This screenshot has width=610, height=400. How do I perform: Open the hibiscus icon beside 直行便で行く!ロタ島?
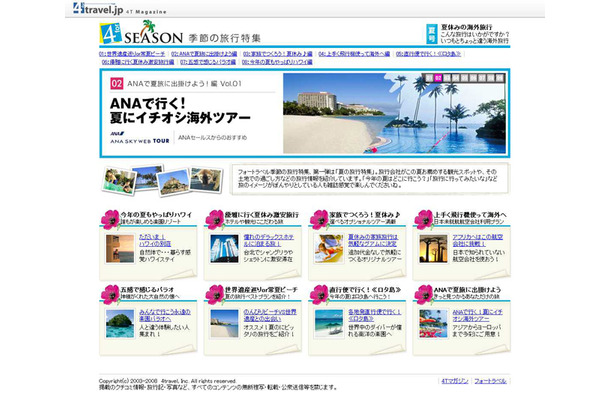pyautogui.click(x=319, y=295)
